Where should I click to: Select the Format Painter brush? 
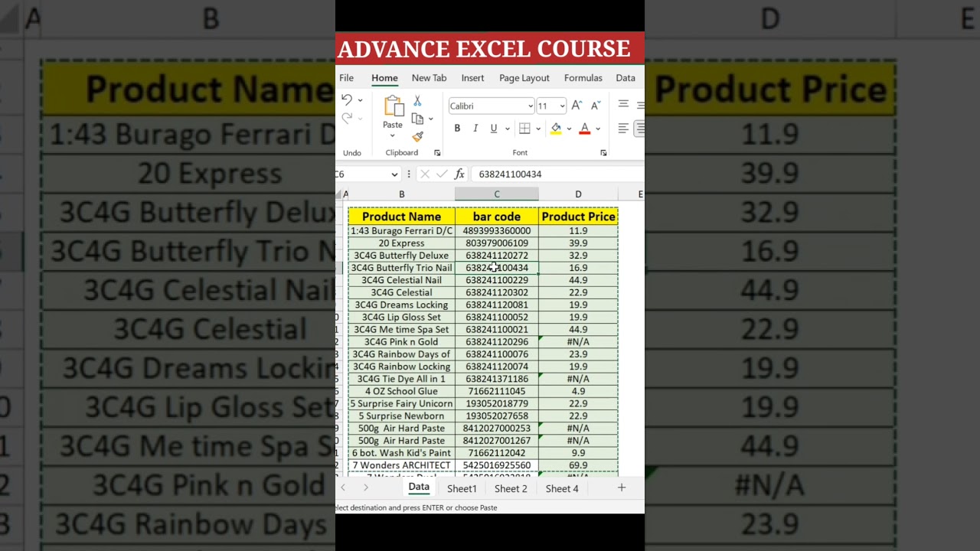[x=417, y=137]
